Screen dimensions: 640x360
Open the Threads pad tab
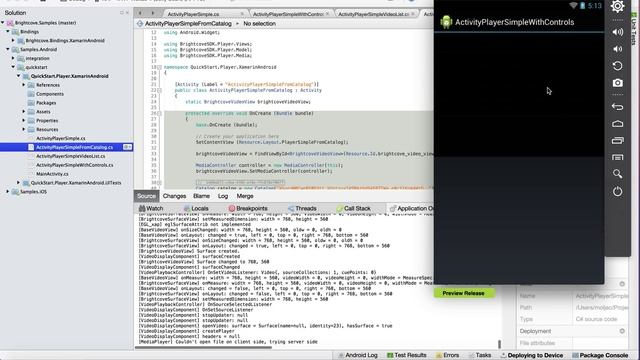tap(302, 208)
